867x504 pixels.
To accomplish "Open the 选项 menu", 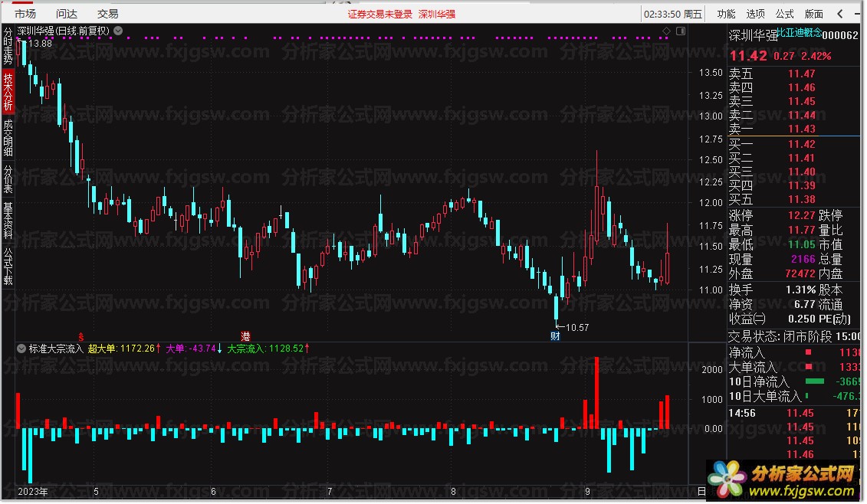I will [755, 14].
